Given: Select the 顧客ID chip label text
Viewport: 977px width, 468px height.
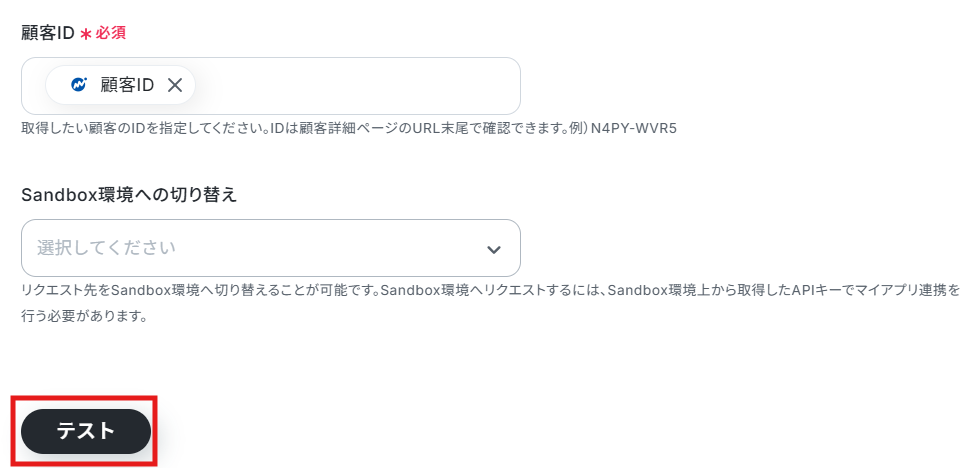Looking at the screenshot, I should (127, 85).
